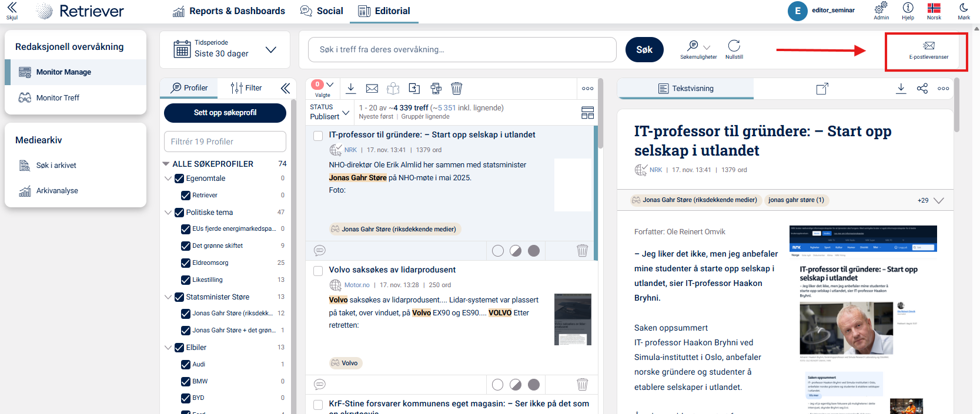980x414 pixels.
Task: Uncheck the Eldreomsorg checkbox
Action: 186,263
